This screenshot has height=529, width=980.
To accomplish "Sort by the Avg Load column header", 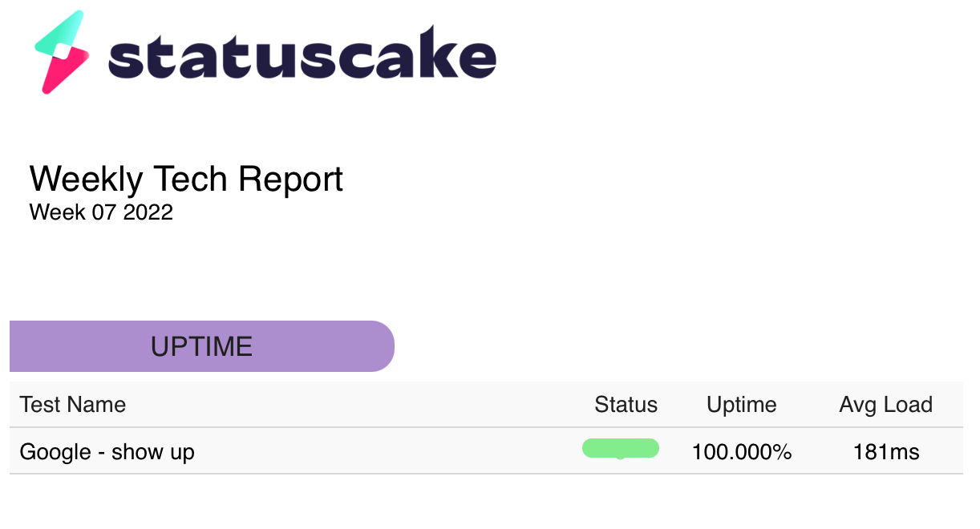I will pyautogui.click(x=885, y=405).
